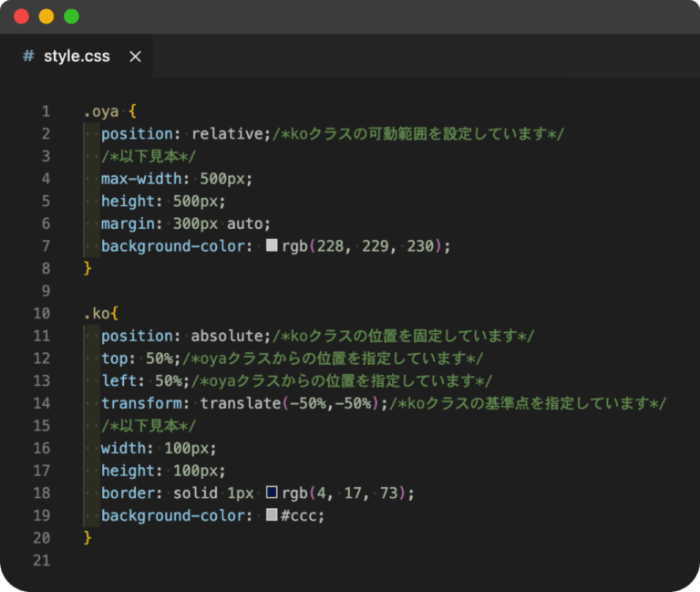Viewport: 700px width, 592px height.
Task: Click the green maximize button
Action: (x=71, y=16)
